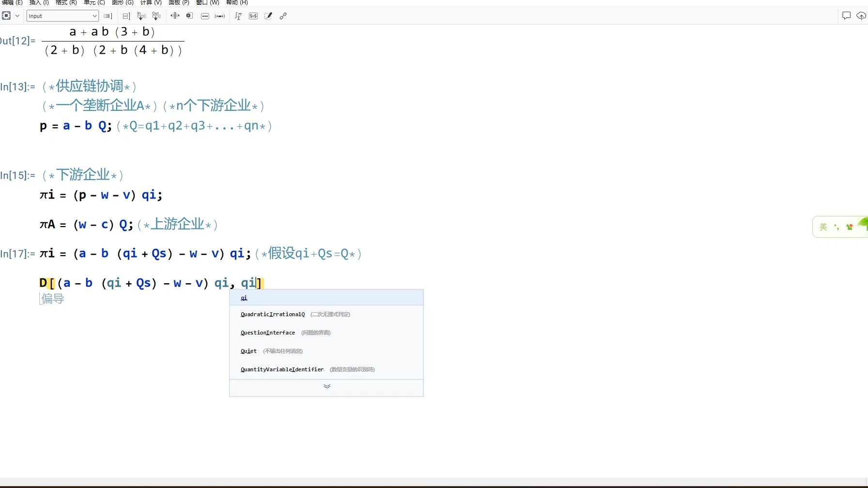This screenshot has width=868, height=488.
Task: Open the 帮助 (H) menu
Action: click(237, 2)
